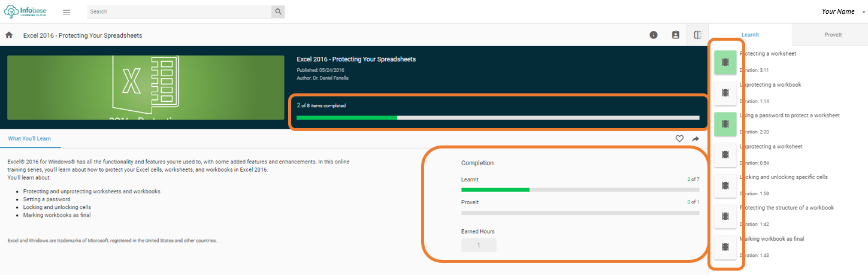Click the course info icon
This screenshot has width=868, height=276.
654,35
